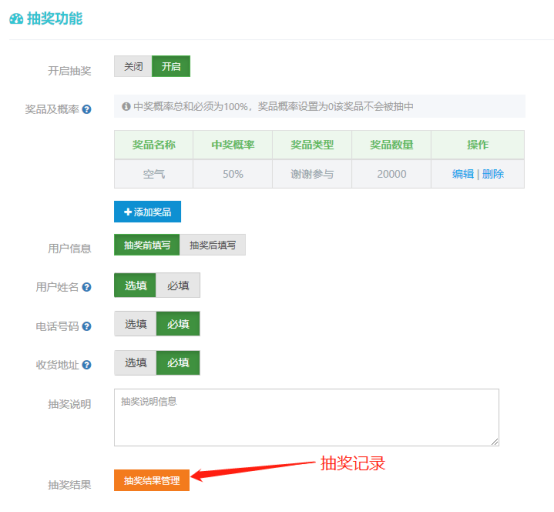554x512 pixels.
Task: Click the help icon next to 收货地址
Action: click(87, 365)
